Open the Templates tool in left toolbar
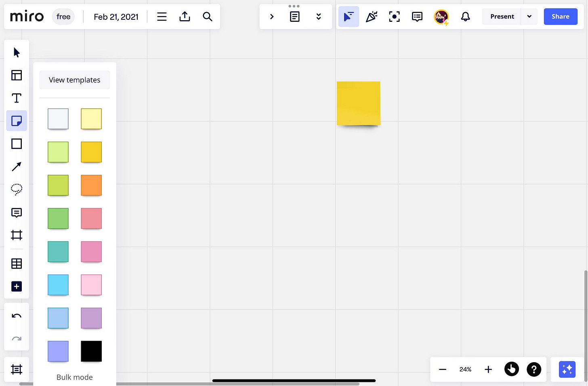Image resolution: width=588 pixels, height=386 pixels. 17,75
